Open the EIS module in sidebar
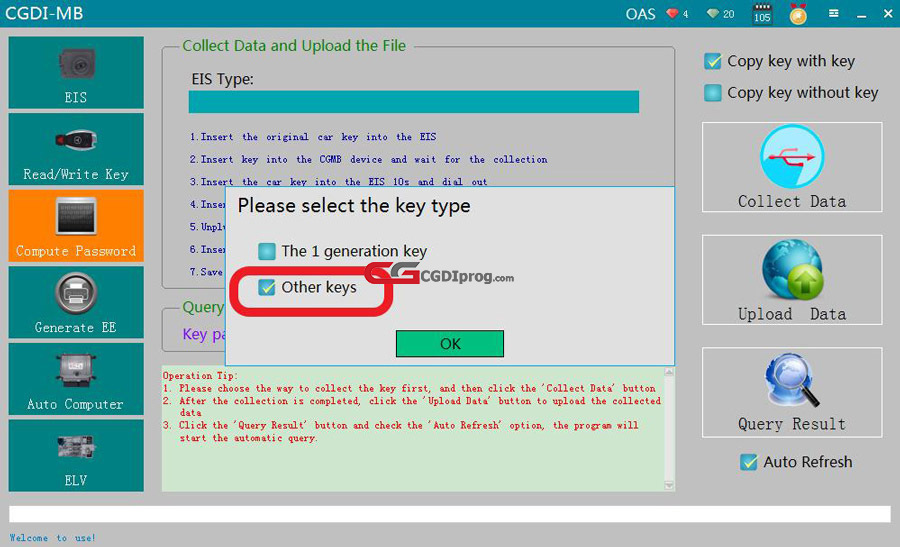 point(76,73)
